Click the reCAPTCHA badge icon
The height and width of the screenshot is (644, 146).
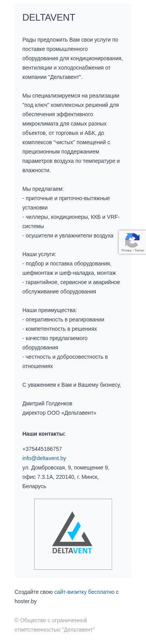[x=132, y=240]
